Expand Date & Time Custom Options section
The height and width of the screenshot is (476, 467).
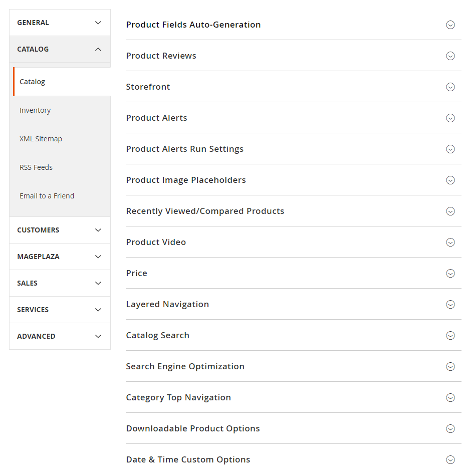(188, 459)
